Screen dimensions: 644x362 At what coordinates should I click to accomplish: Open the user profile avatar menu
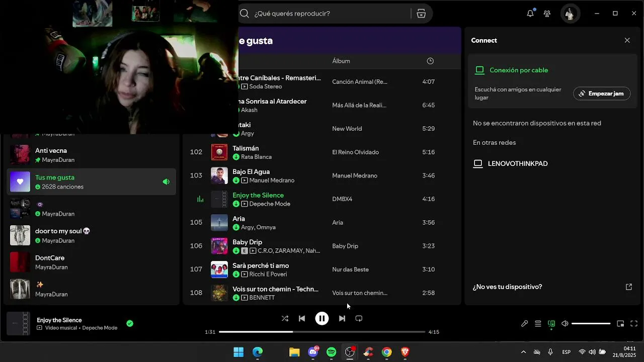pyautogui.click(x=570, y=14)
